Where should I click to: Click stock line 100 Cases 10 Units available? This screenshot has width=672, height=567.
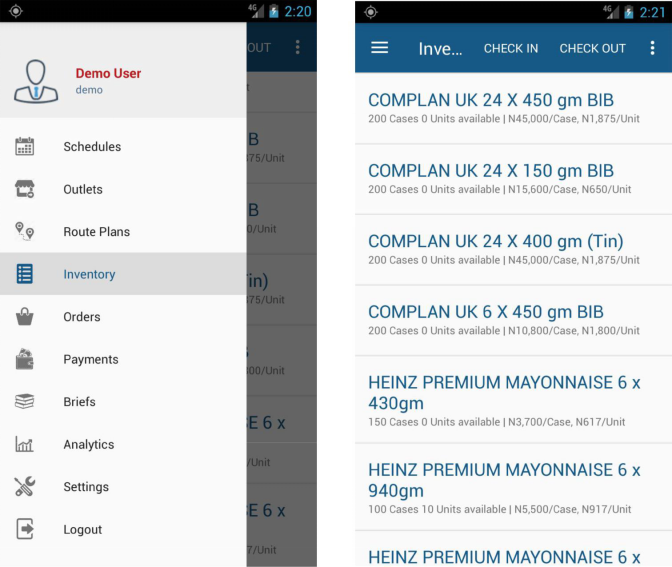pyautogui.click(x=437, y=510)
